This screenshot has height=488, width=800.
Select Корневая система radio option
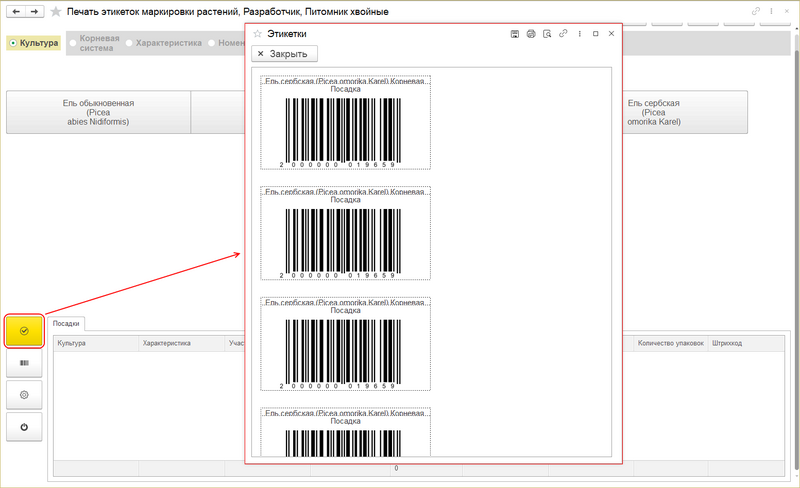pos(94,43)
